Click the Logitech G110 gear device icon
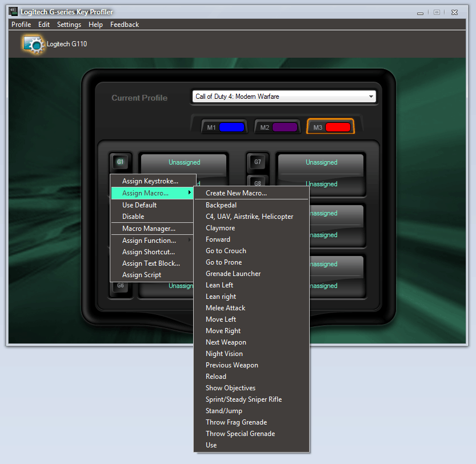 click(33, 45)
